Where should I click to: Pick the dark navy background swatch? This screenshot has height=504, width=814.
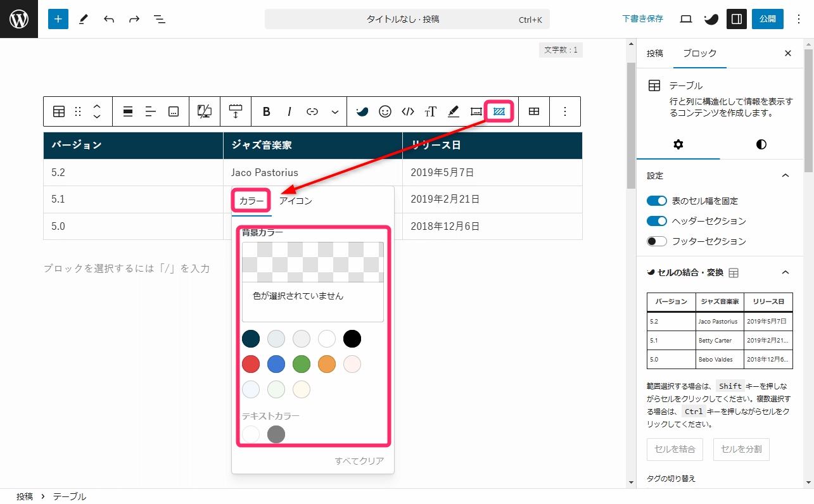(x=251, y=339)
